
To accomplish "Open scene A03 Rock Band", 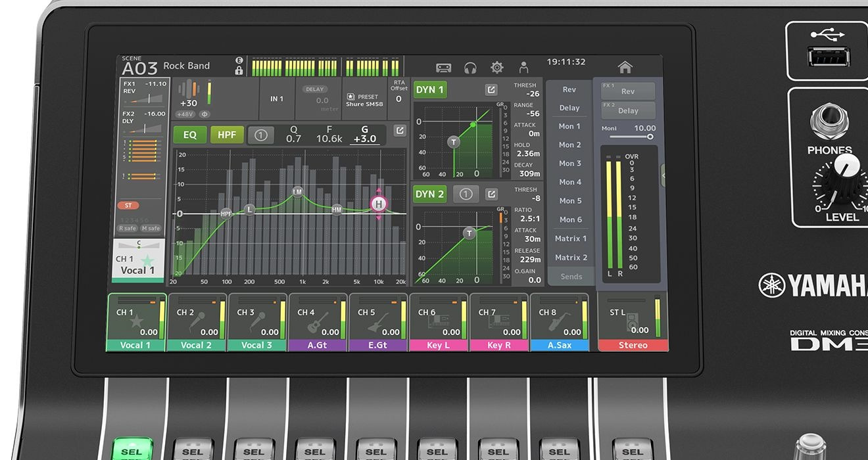I will click(x=166, y=66).
